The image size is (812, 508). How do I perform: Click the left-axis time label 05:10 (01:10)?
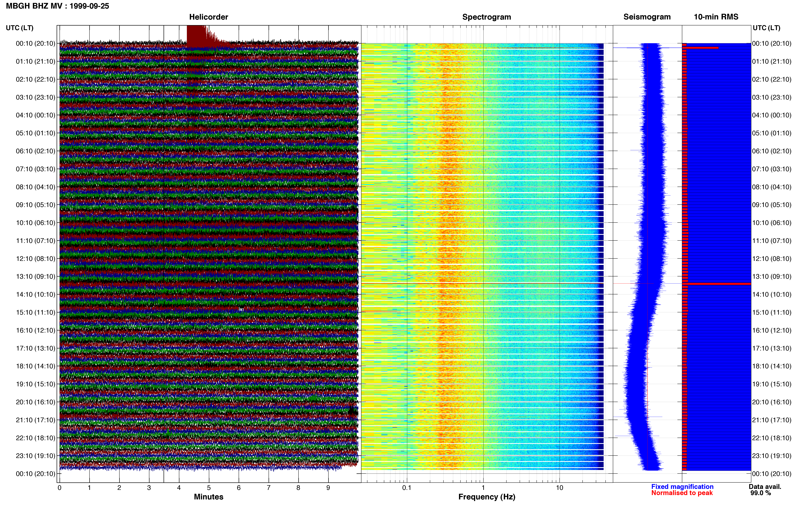36,133
